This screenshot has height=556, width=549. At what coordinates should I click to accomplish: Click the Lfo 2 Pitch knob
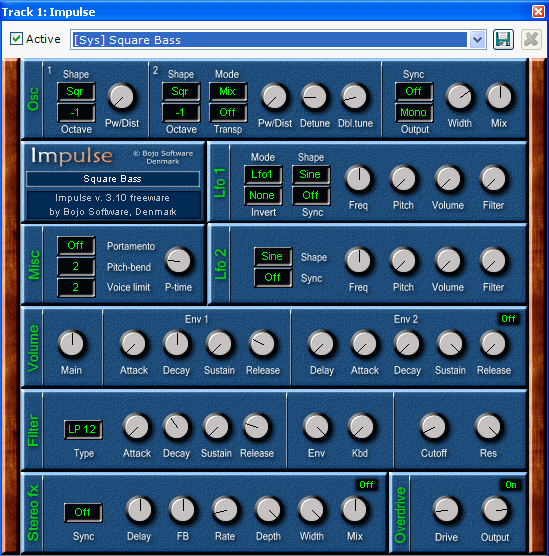click(403, 261)
